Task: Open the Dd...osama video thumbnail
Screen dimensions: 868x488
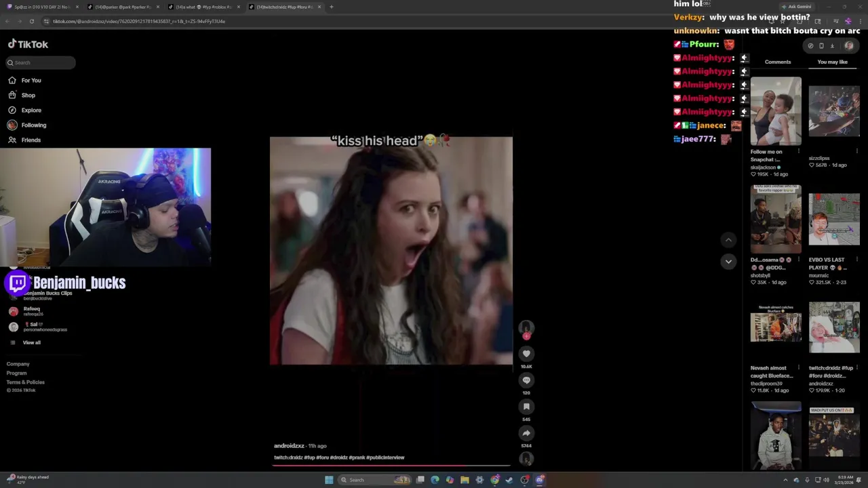Action: (x=776, y=219)
